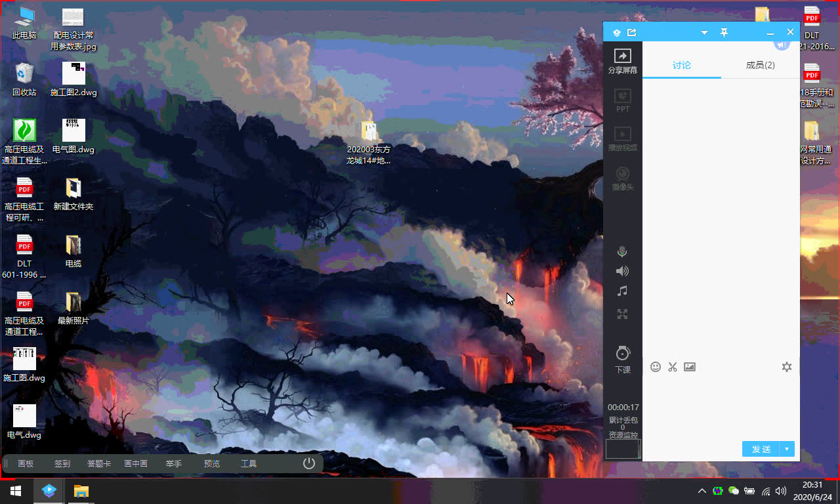Select the 施工图.dwg desktop file
This screenshot has width=840, height=504.
tap(24, 366)
